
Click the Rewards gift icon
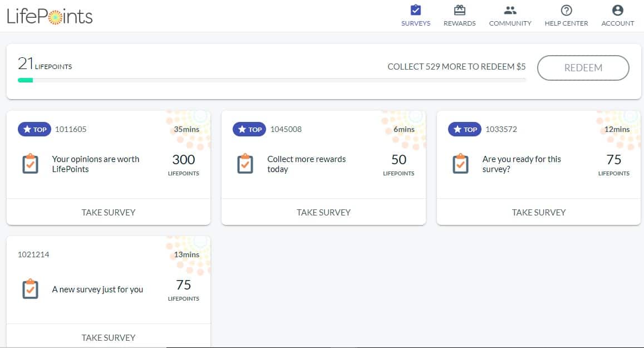tap(459, 9)
